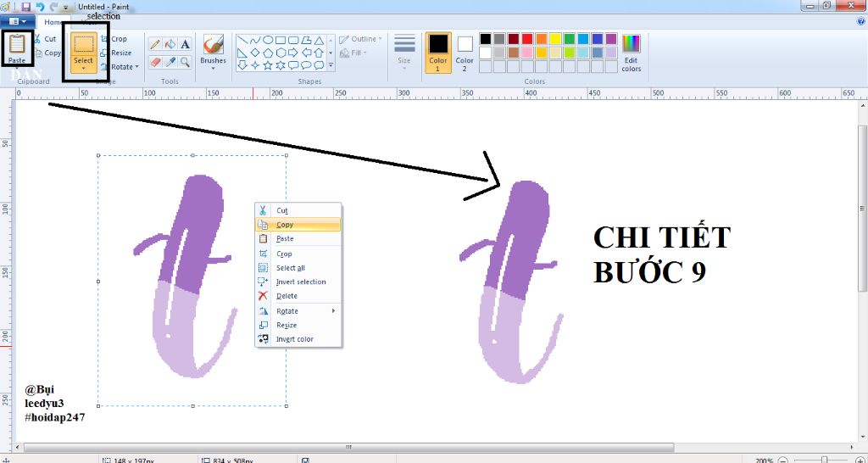Open the shape Outline dropdown
This screenshot has height=463, width=868.
pyautogui.click(x=361, y=39)
